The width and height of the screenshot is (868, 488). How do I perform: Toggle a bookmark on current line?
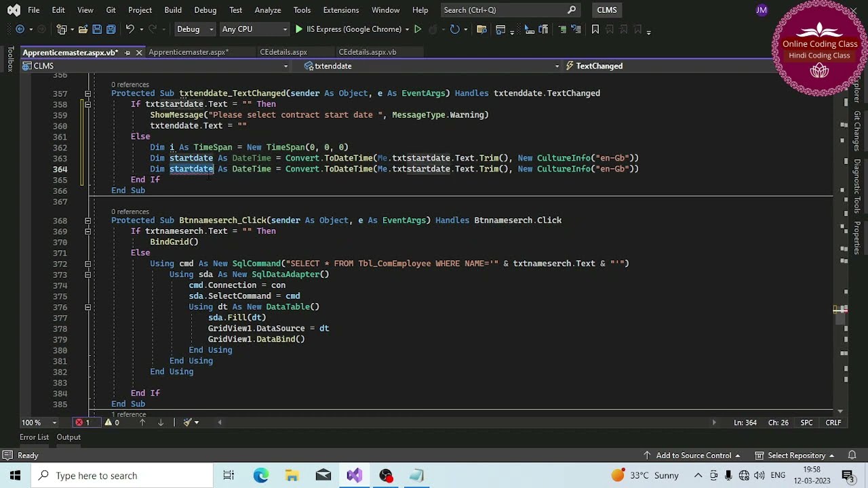click(x=595, y=29)
